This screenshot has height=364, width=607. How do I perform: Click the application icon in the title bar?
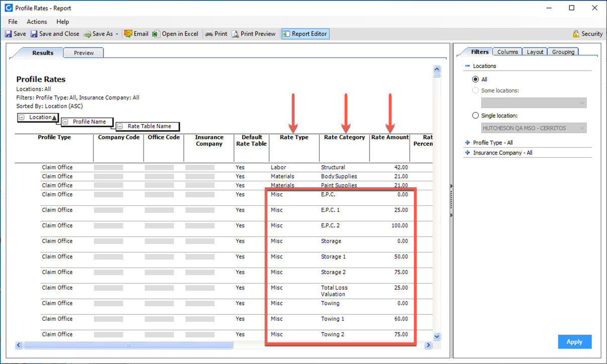click(x=8, y=8)
